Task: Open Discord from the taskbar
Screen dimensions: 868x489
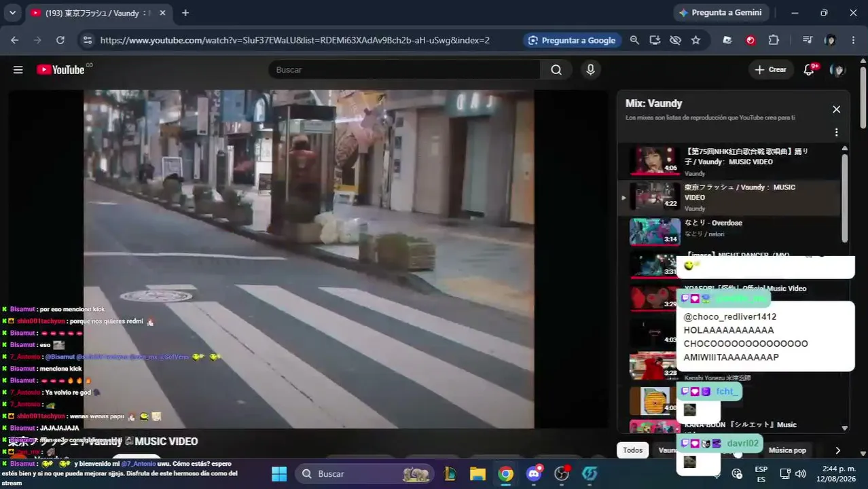Action: pos(534,473)
